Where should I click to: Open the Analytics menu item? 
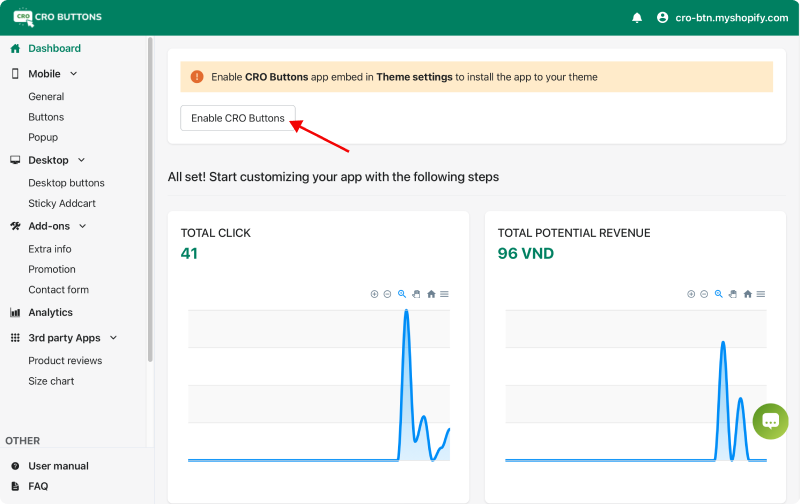[50, 312]
